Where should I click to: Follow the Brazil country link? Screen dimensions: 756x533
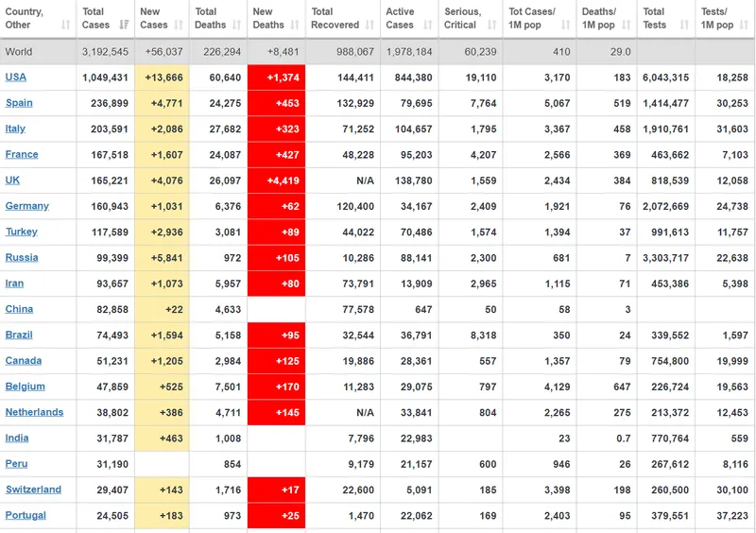(19, 335)
